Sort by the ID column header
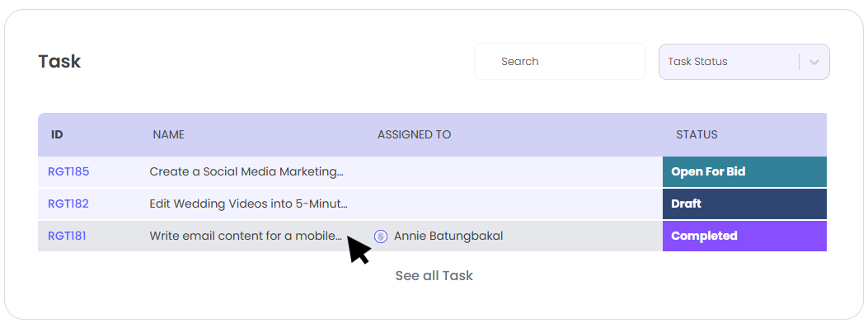Screen dimensions: 868x323 coord(57,134)
